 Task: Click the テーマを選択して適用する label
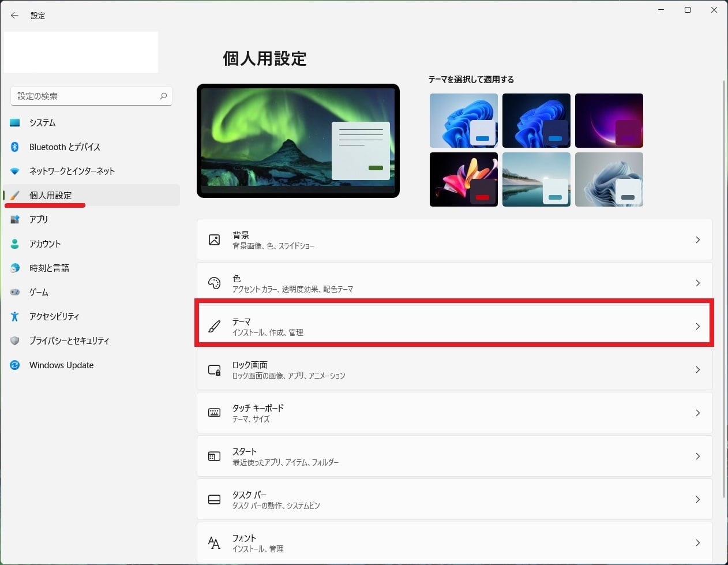[x=471, y=80]
